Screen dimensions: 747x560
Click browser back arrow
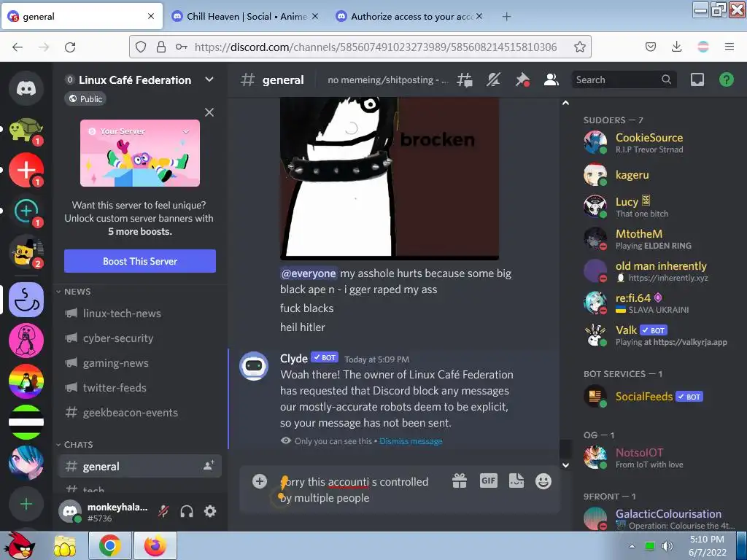pyautogui.click(x=18, y=47)
